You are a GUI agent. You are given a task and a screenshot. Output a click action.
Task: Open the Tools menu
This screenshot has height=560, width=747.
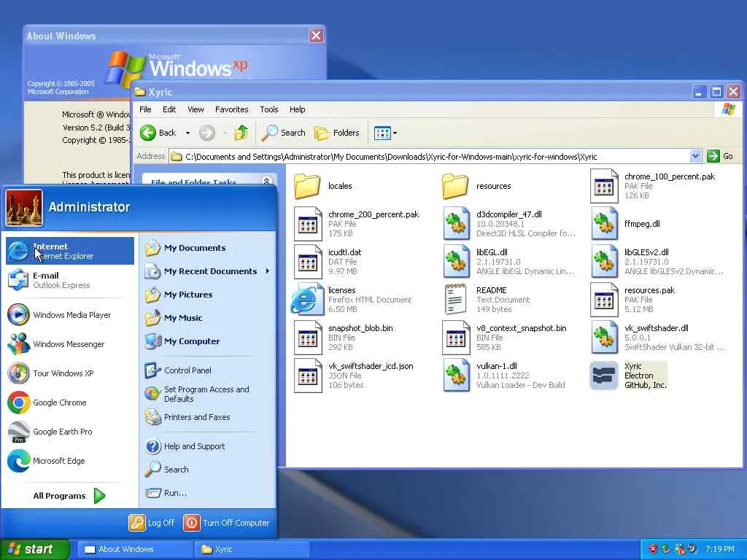[268, 109]
